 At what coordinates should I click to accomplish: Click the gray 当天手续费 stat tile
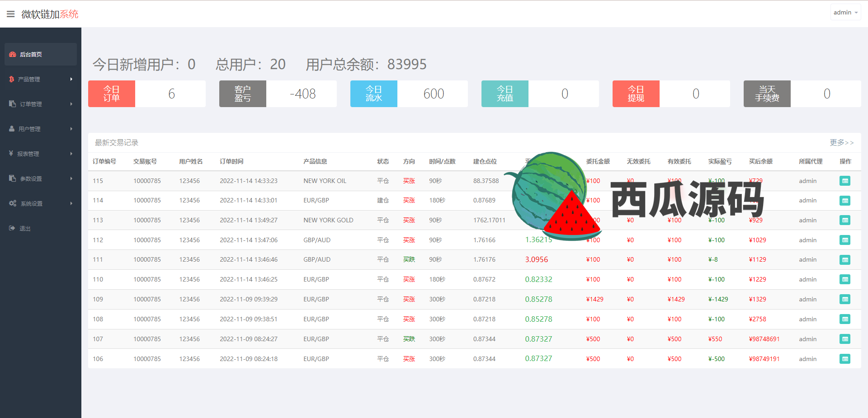[767, 94]
